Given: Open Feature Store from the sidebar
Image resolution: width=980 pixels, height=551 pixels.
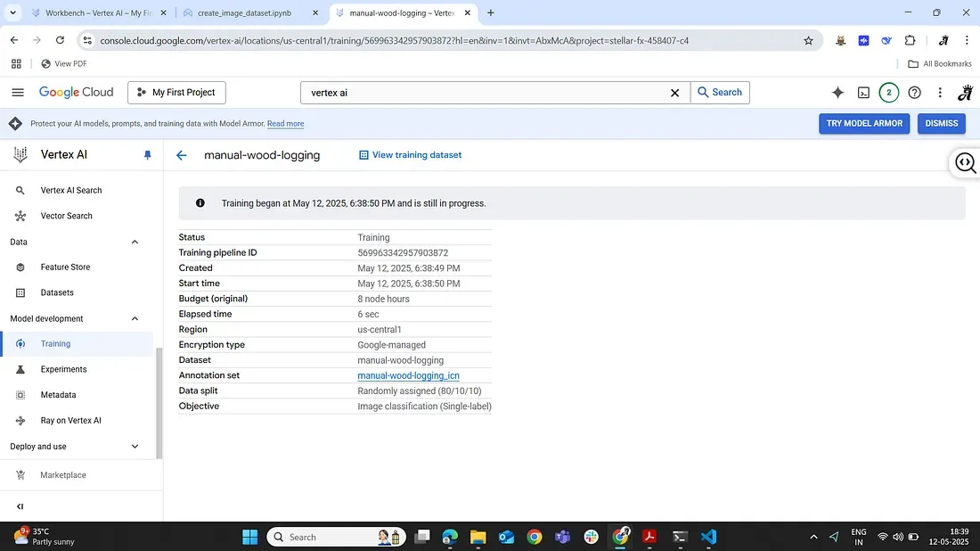Looking at the screenshot, I should pos(65,267).
